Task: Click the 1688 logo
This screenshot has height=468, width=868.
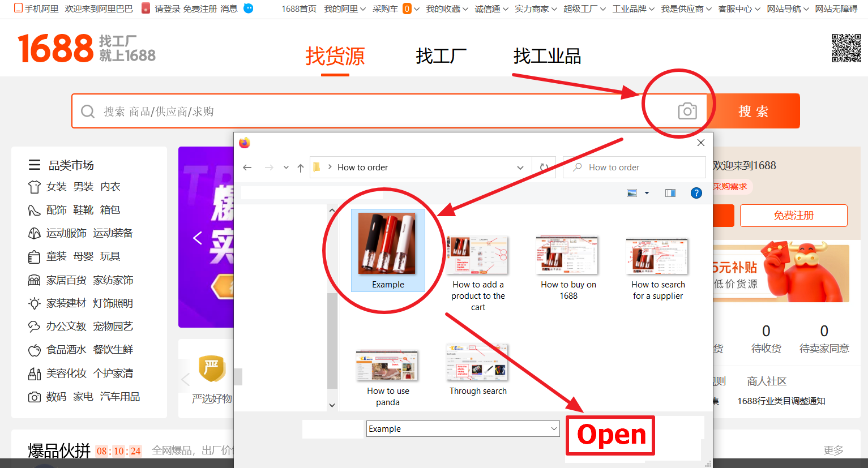Action: 55,48
